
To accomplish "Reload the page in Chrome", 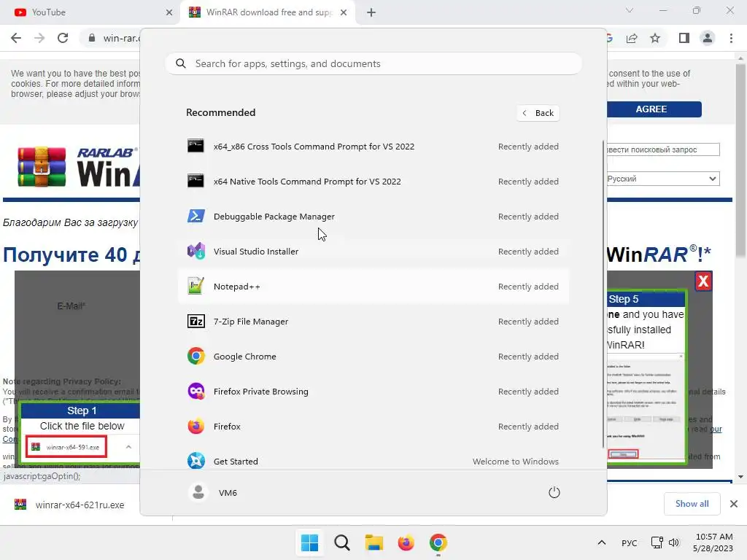I will click(63, 38).
